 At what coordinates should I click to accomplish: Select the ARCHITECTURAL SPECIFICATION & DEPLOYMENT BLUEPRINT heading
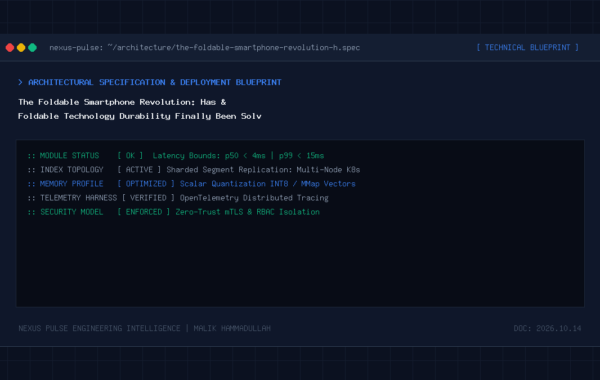tap(155, 82)
